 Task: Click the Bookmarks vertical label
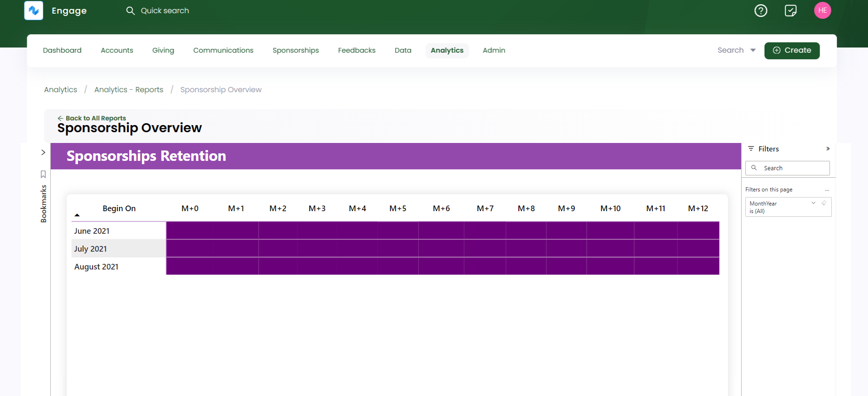click(44, 204)
